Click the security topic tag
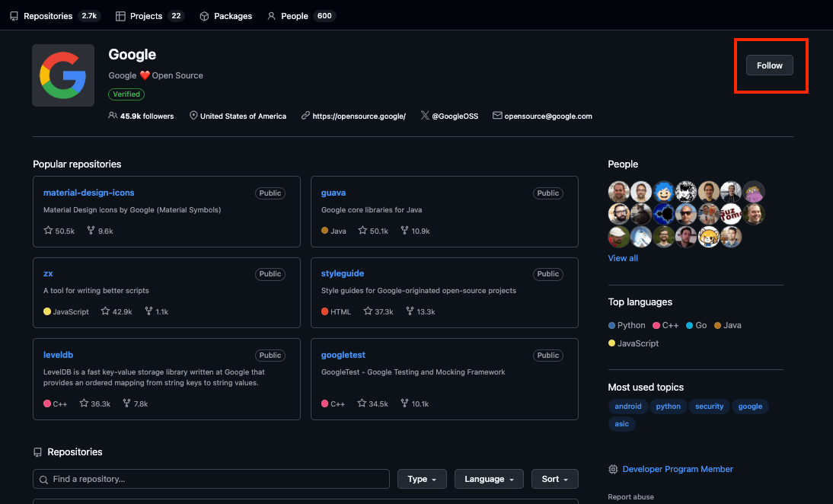This screenshot has width=833, height=504. tap(709, 407)
